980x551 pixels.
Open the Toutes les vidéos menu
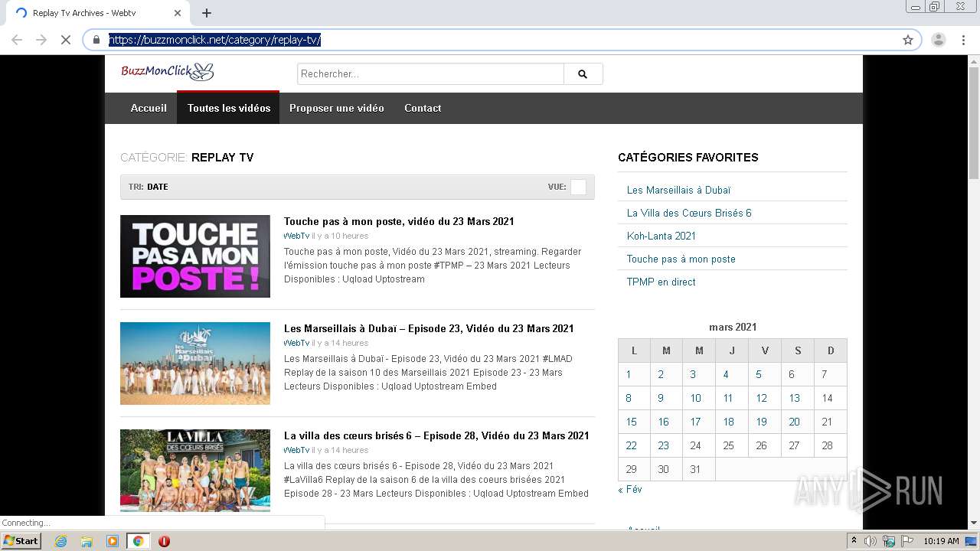pyautogui.click(x=228, y=108)
